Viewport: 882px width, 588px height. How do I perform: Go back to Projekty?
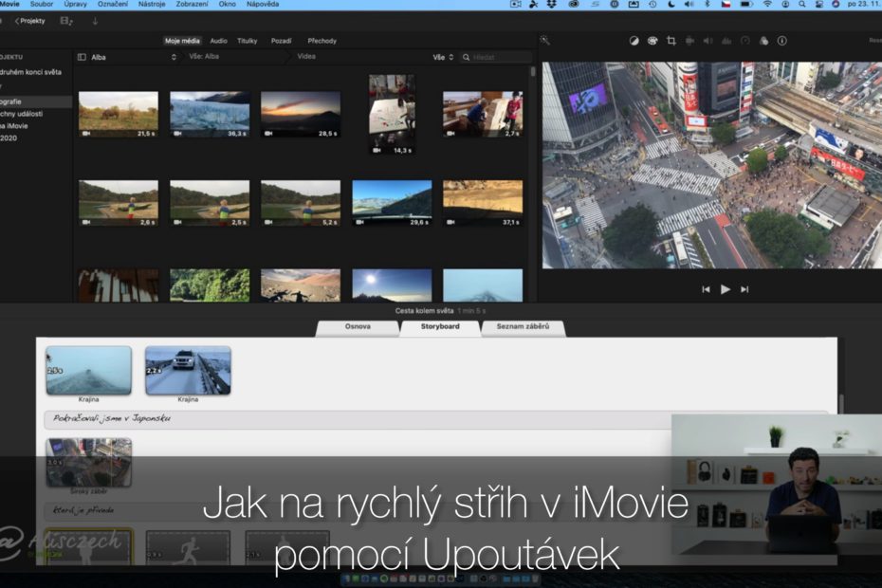(30, 21)
